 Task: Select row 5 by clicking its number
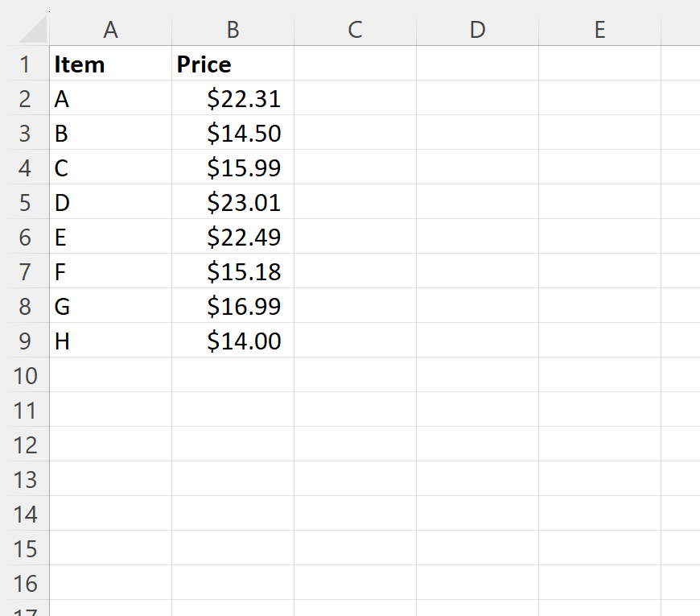pos(26,202)
